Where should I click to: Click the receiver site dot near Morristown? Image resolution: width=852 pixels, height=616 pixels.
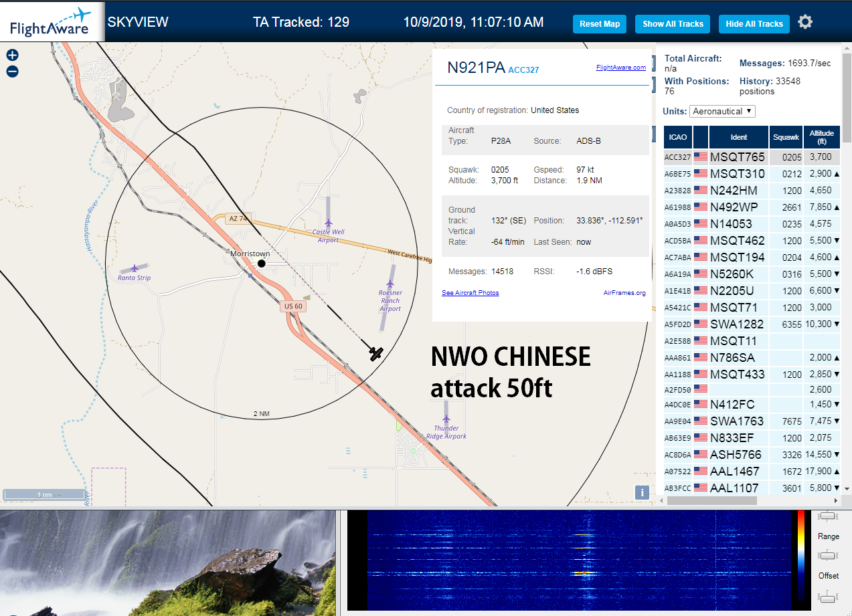(262, 264)
